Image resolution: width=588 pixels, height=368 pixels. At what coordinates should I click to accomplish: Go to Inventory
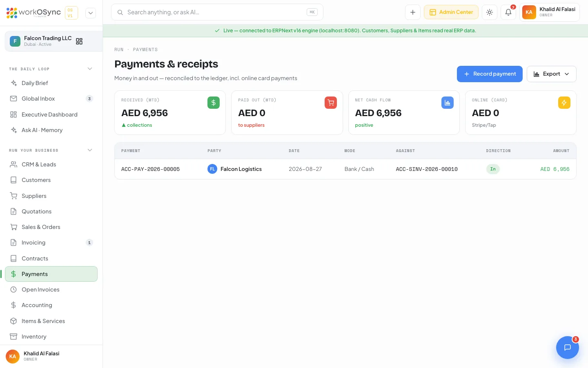coord(51,337)
